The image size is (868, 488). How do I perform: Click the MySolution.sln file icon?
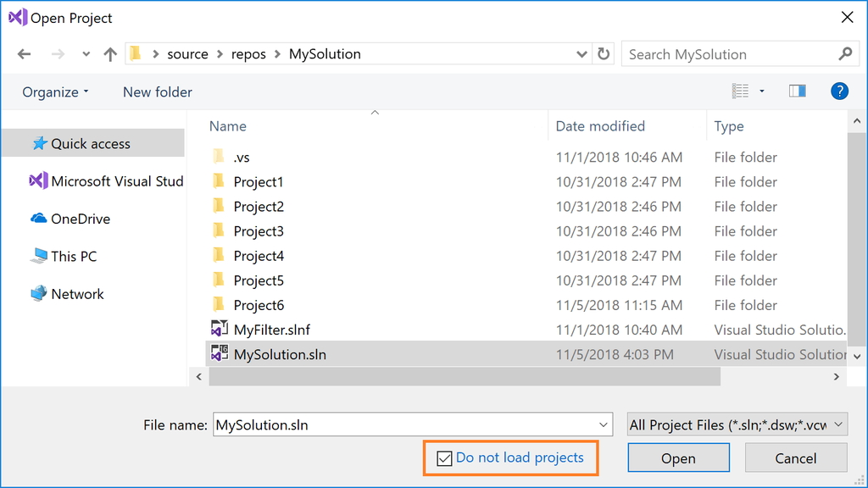220,354
